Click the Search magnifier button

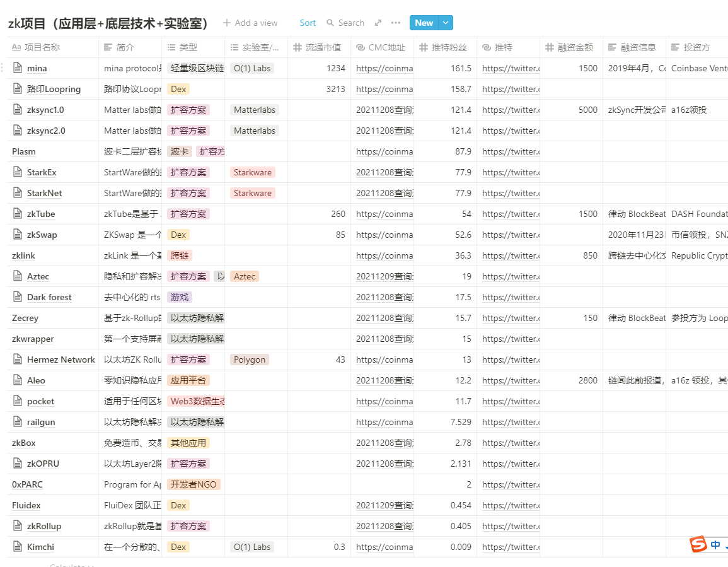pos(345,23)
